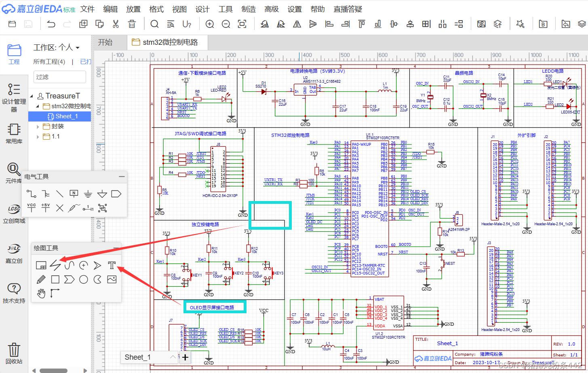Open the 文件 menu
This screenshot has width=588, height=373.
coord(87,9)
